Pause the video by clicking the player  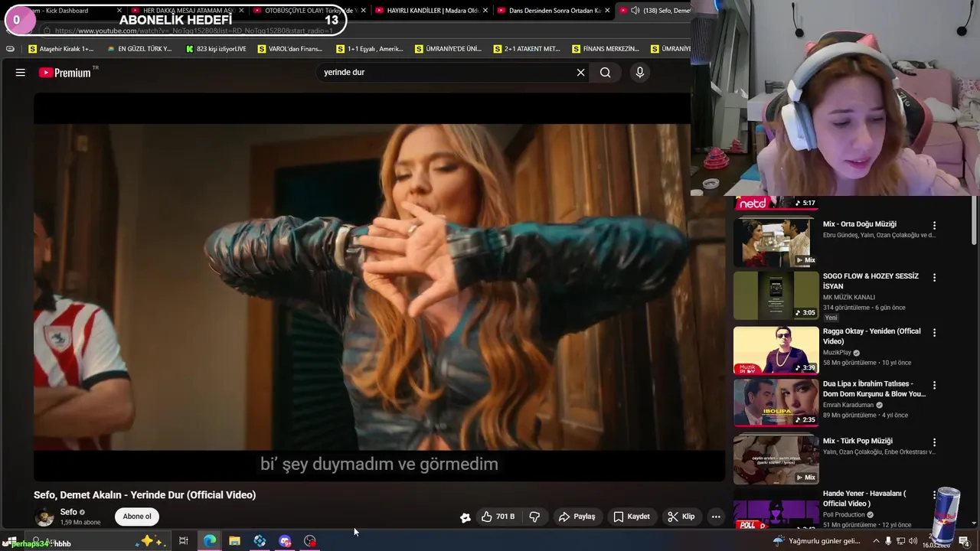click(x=379, y=287)
